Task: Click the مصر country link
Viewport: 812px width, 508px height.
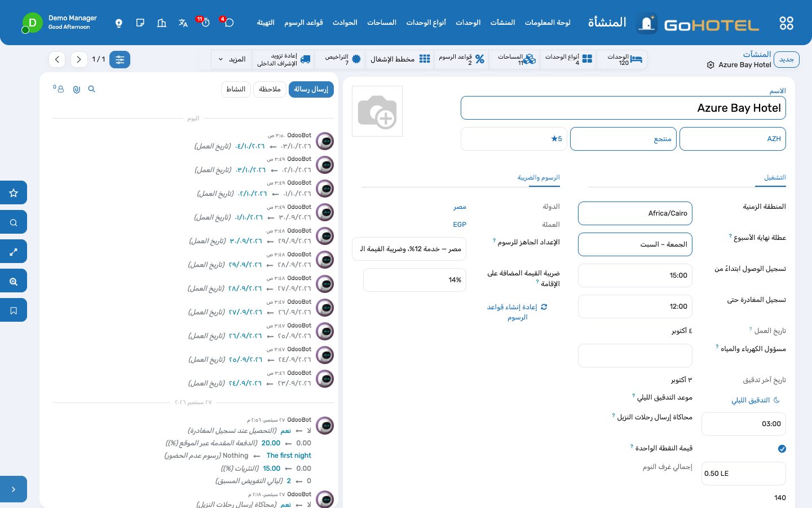Action: 460,207
